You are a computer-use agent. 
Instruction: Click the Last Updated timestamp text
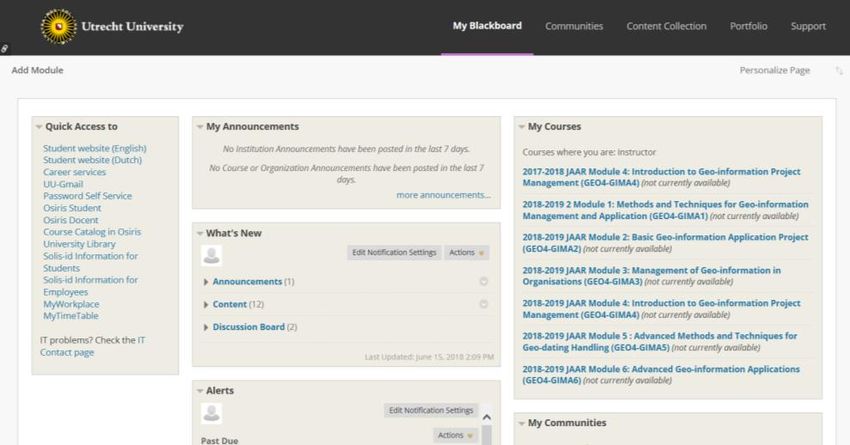429,357
